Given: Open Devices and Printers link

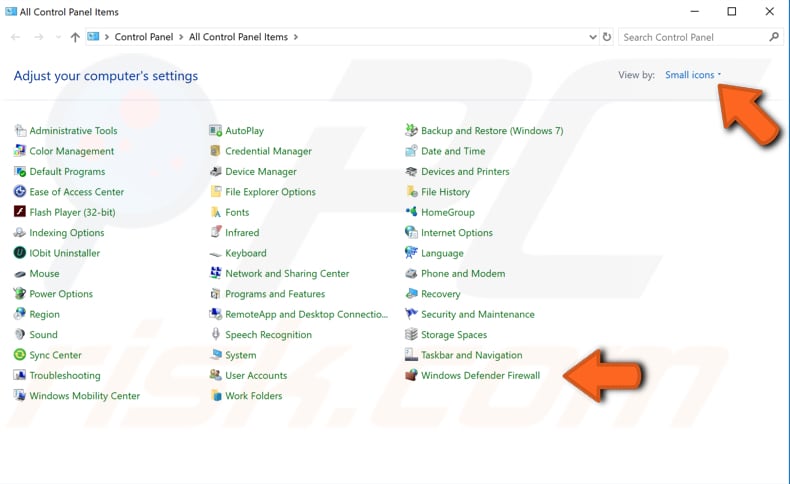Looking at the screenshot, I should click(465, 172).
